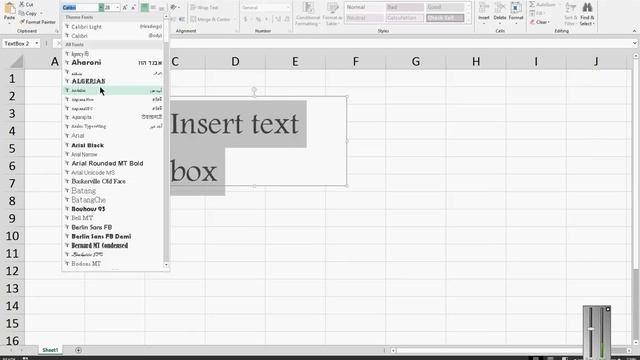The height and width of the screenshot is (360, 640).
Task: Click the percent style icon
Action: pos(258,19)
